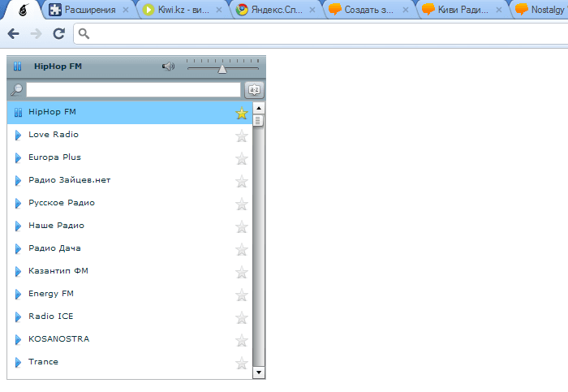568x392 pixels.
Task: Remove HipHop FM from favorites star
Action: click(x=241, y=114)
